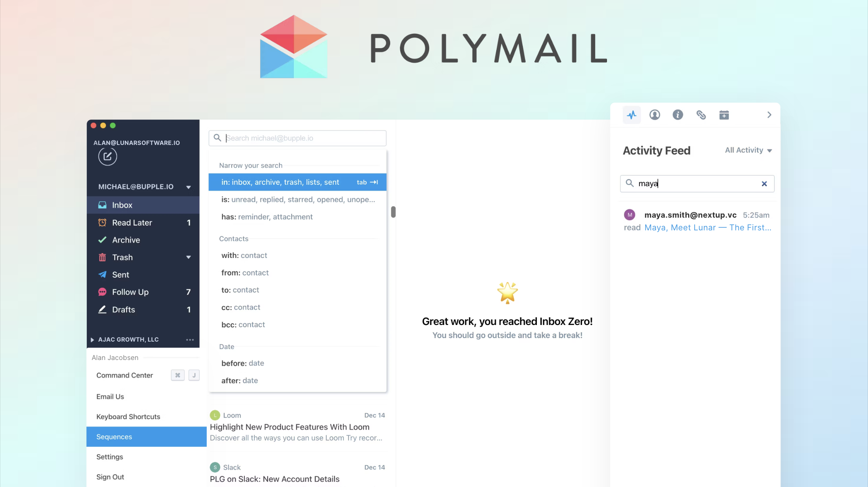
Task: Open the calendar icon in right panel
Action: pyautogui.click(x=724, y=115)
